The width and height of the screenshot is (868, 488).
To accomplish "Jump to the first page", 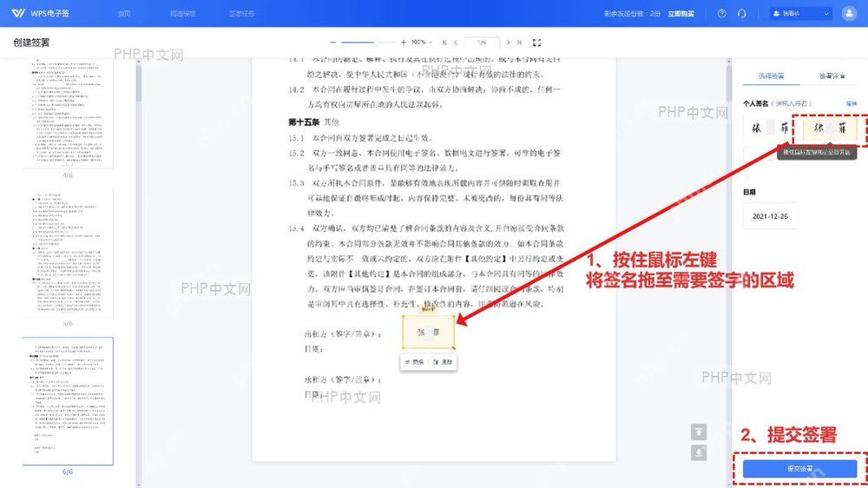I will click(444, 43).
